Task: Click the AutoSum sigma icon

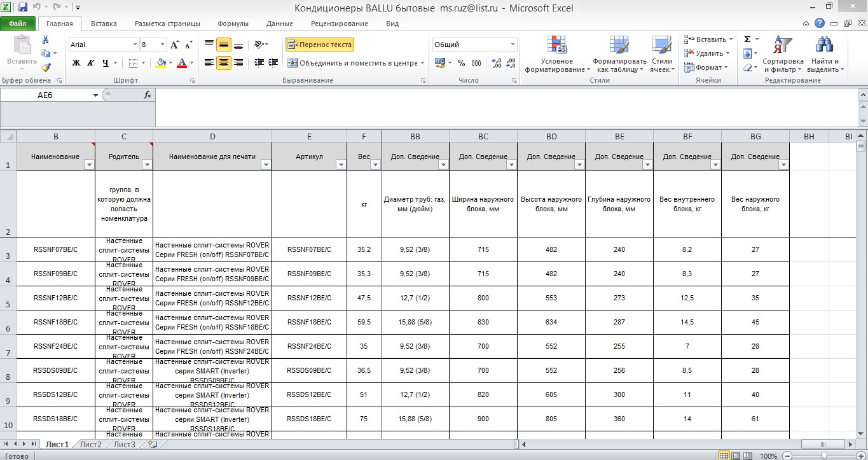Action: pos(747,39)
